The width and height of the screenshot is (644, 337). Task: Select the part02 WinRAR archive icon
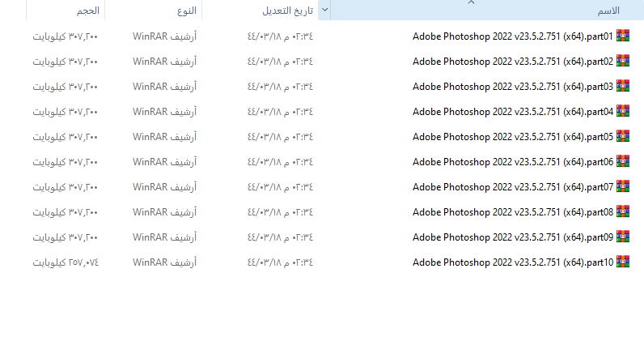click(x=623, y=61)
